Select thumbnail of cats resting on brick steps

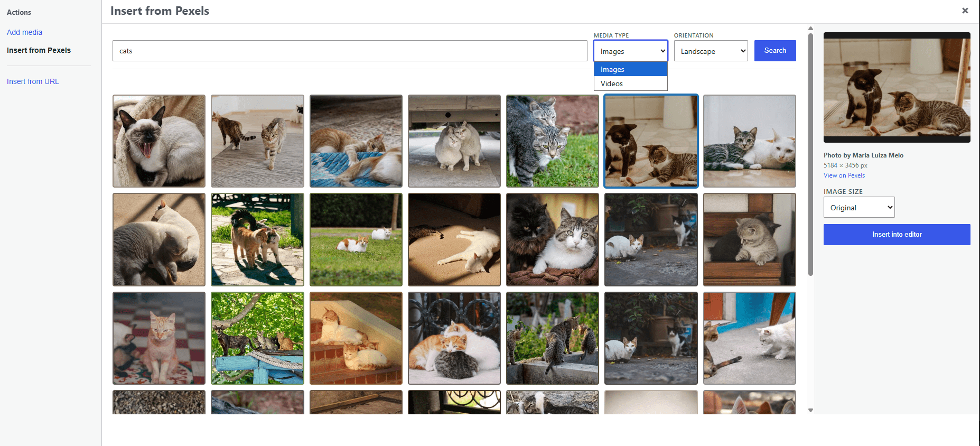356,338
